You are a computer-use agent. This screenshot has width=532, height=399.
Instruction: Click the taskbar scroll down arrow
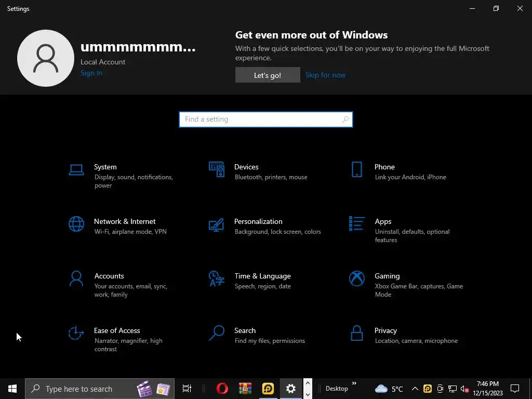point(308,395)
